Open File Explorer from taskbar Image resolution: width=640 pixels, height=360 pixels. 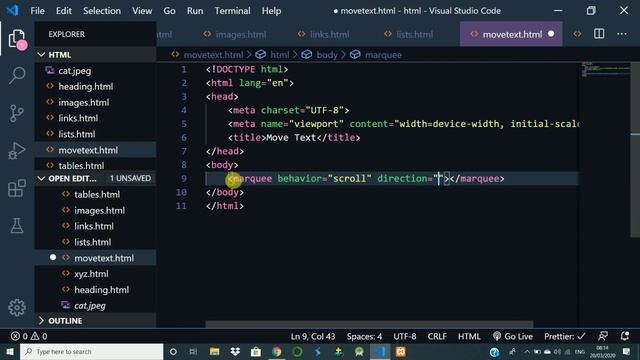214,351
